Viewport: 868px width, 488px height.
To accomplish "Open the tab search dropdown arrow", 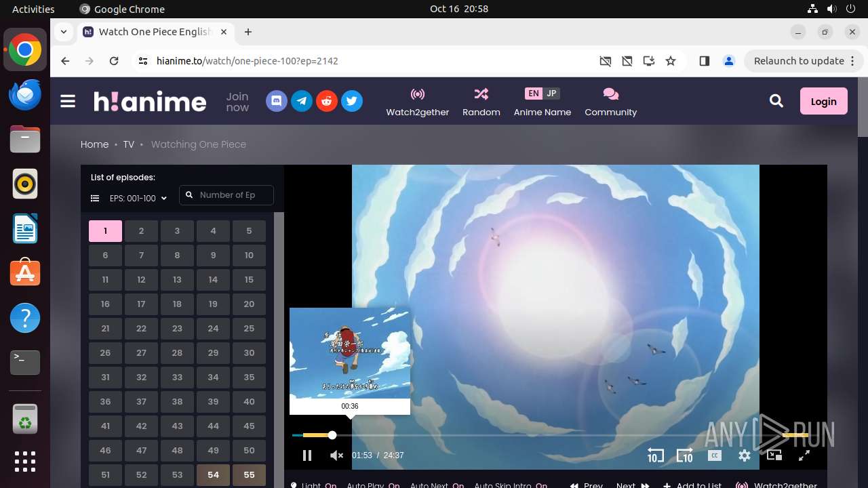I will click(x=64, y=32).
